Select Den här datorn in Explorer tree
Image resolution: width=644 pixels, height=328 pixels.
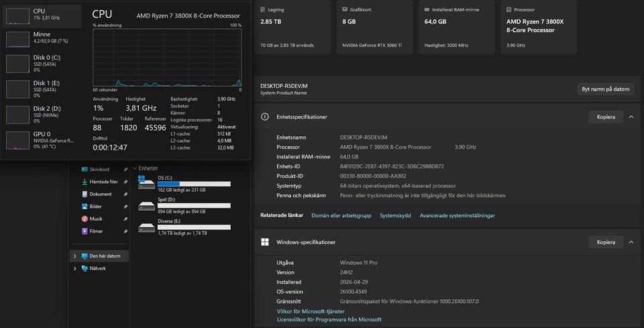click(99, 256)
